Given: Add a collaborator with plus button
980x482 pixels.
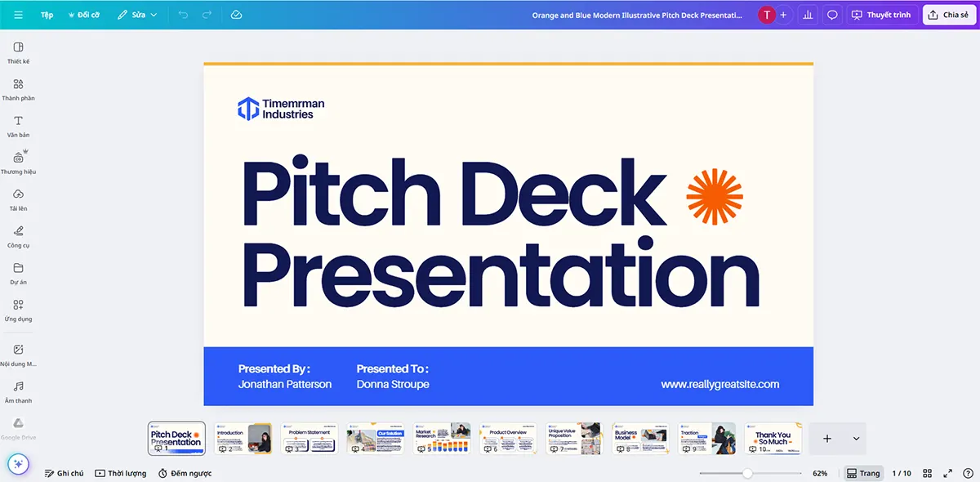Looking at the screenshot, I should coord(784,15).
